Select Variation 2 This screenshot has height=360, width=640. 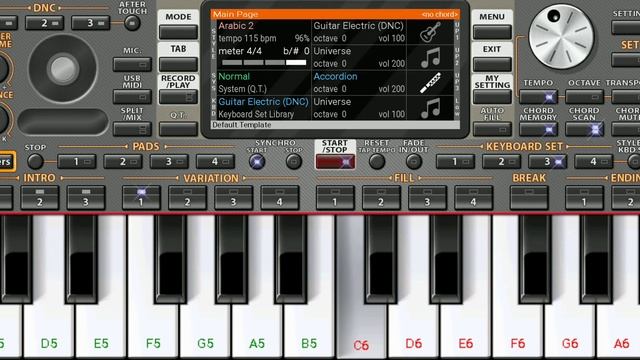coord(187,198)
